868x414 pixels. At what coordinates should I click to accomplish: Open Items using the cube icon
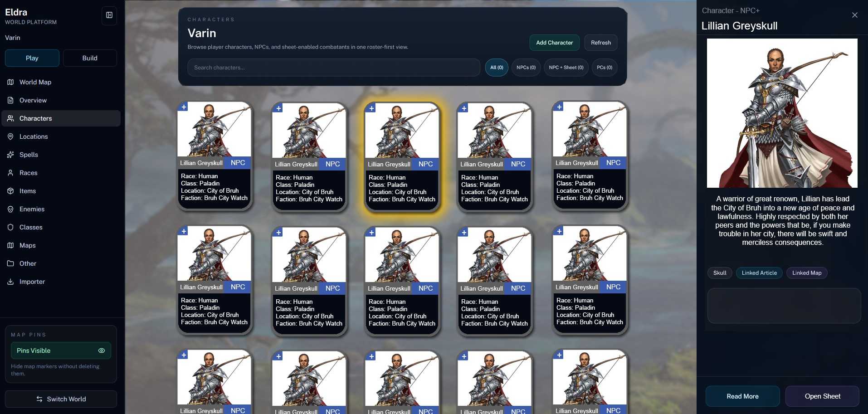tap(10, 191)
